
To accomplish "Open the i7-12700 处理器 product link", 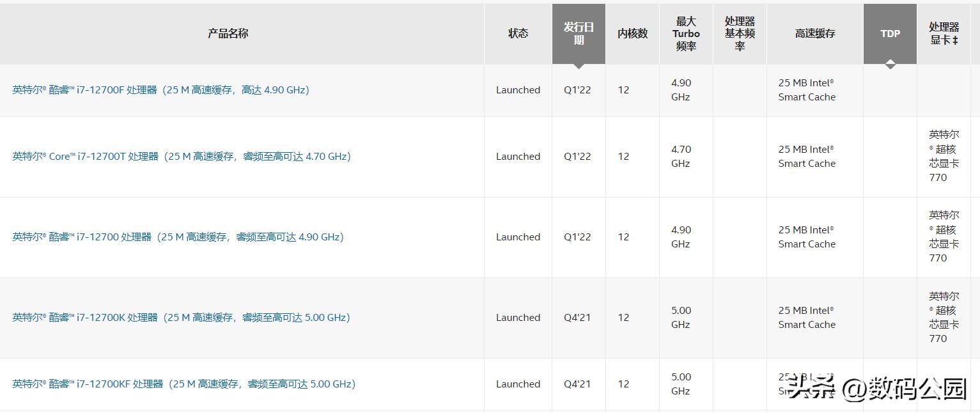I will (178, 237).
